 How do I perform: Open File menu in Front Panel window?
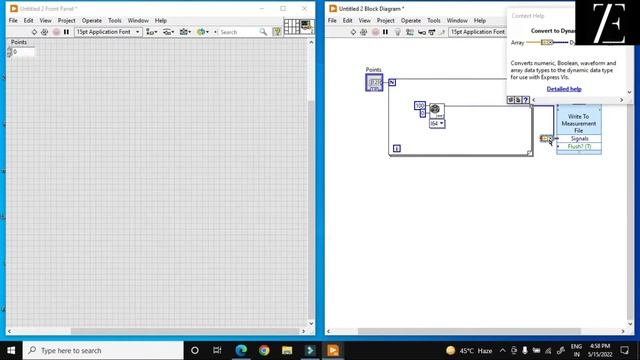point(13,20)
